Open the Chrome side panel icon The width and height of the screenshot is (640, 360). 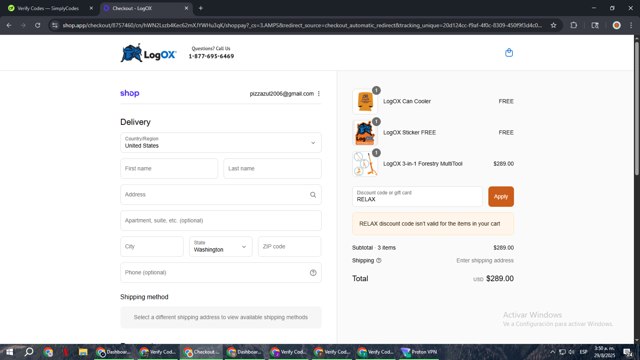pyautogui.click(x=595, y=25)
